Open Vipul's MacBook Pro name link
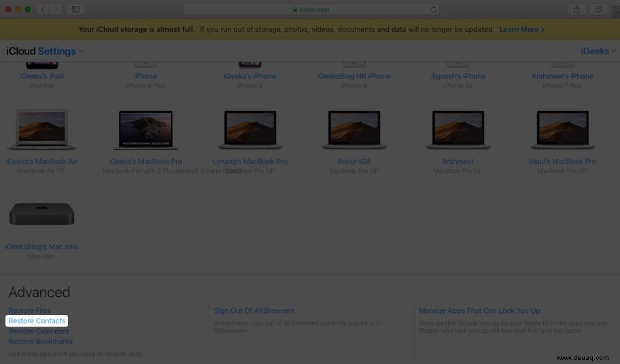620x364 pixels. pos(562,161)
